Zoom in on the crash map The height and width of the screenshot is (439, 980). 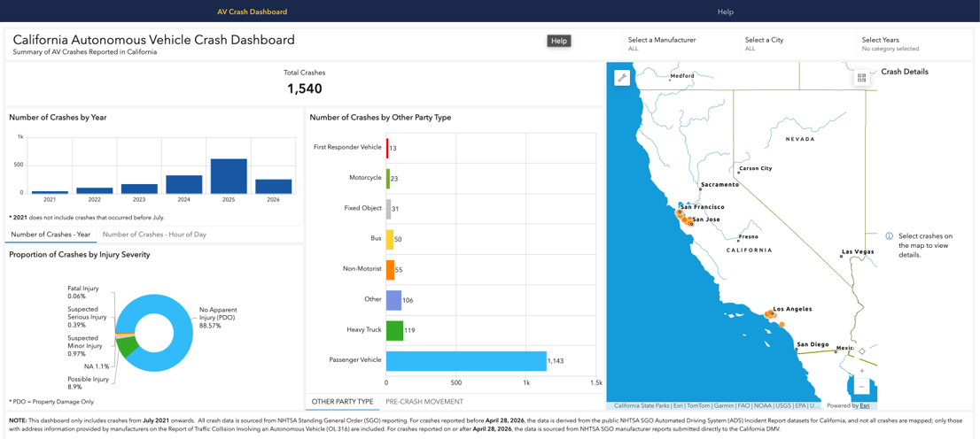(x=862, y=370)
